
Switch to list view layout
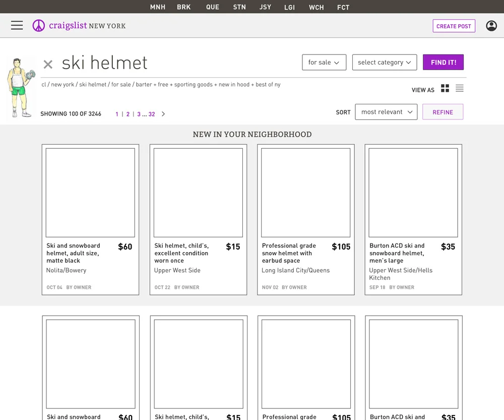coord(459,88)
